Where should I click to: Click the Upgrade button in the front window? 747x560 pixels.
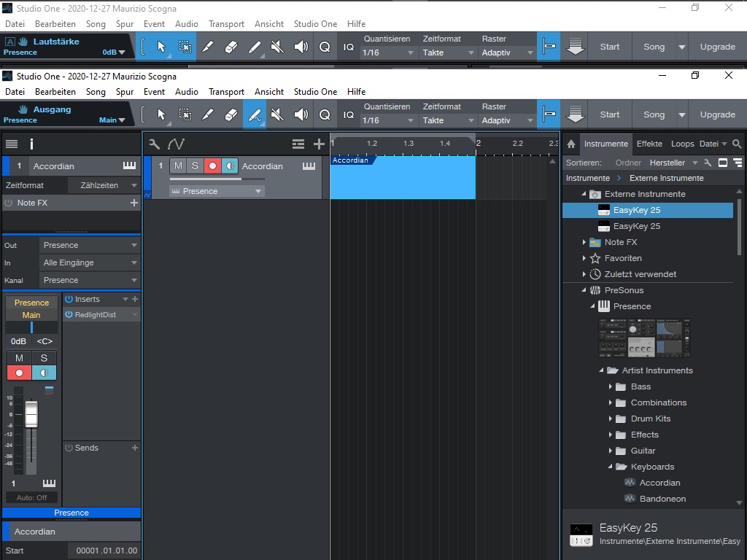coord(718,114)
